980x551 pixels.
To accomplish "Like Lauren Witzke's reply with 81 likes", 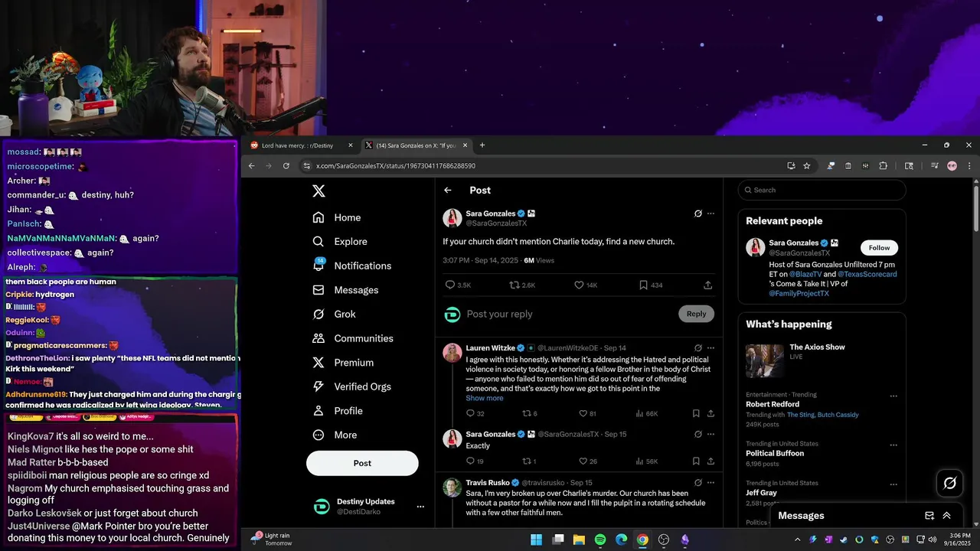I will point(583,413).
